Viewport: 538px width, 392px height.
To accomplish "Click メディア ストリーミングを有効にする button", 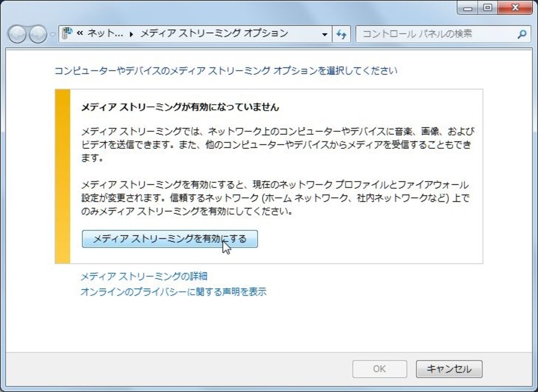I will pos(170,239).
